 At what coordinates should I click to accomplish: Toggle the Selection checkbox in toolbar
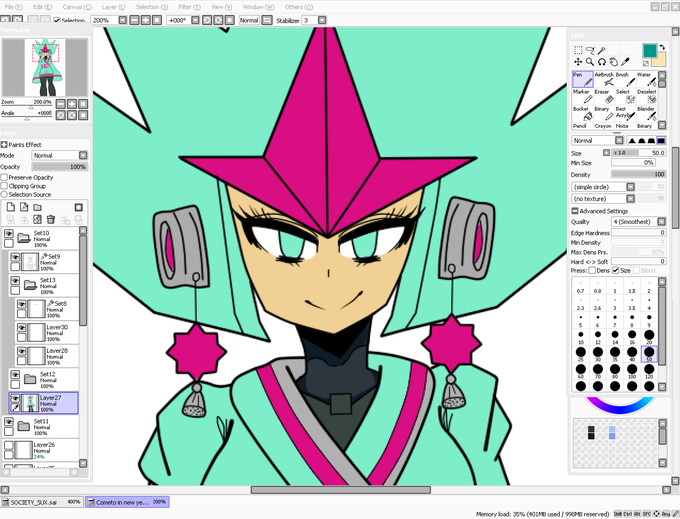pos(57,20)
